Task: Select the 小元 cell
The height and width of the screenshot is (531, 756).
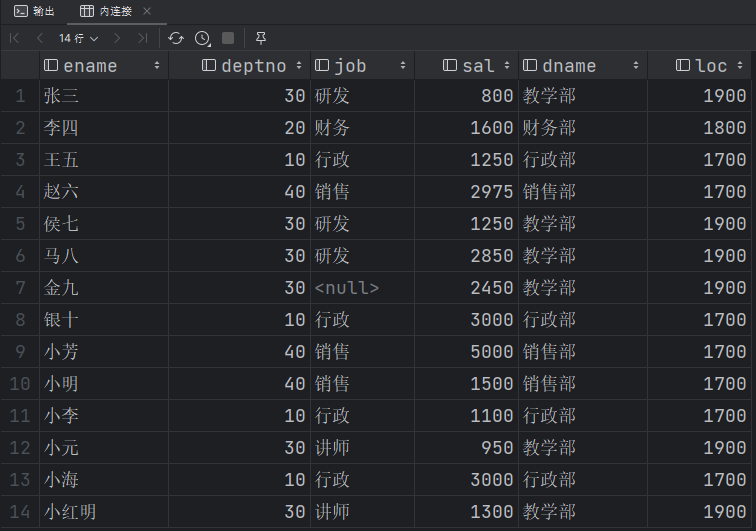Action: coord(104,448)
